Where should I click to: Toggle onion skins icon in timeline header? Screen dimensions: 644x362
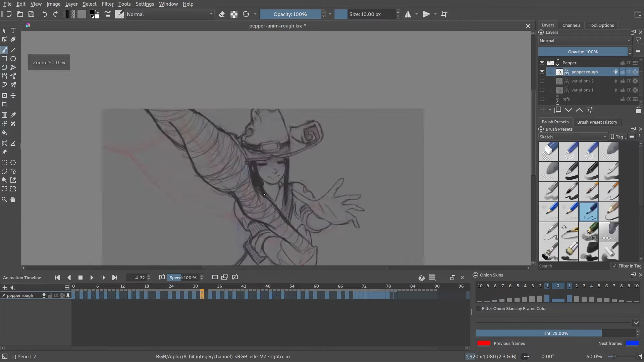pyautogui.click(x=422, y=278)
